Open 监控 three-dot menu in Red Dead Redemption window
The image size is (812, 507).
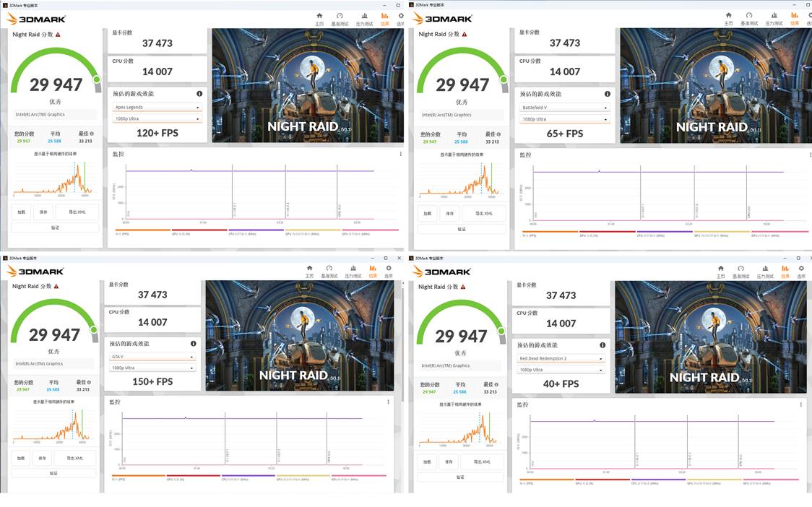point(803,404)
